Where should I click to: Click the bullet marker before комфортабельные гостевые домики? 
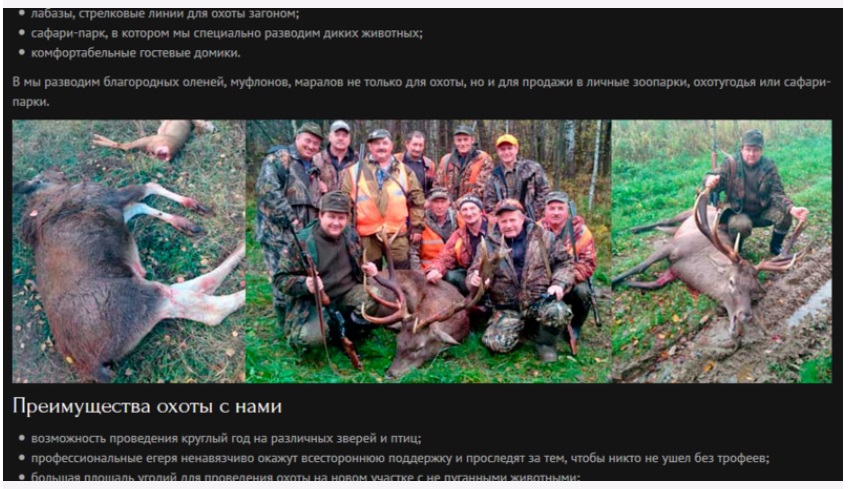click(x=22, y=53)
